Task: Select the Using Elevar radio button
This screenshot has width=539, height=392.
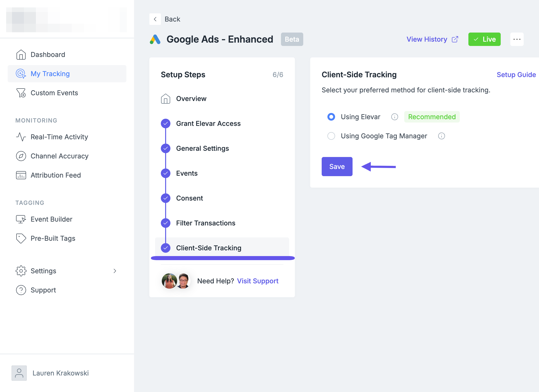Action: (x=331, y=117)
